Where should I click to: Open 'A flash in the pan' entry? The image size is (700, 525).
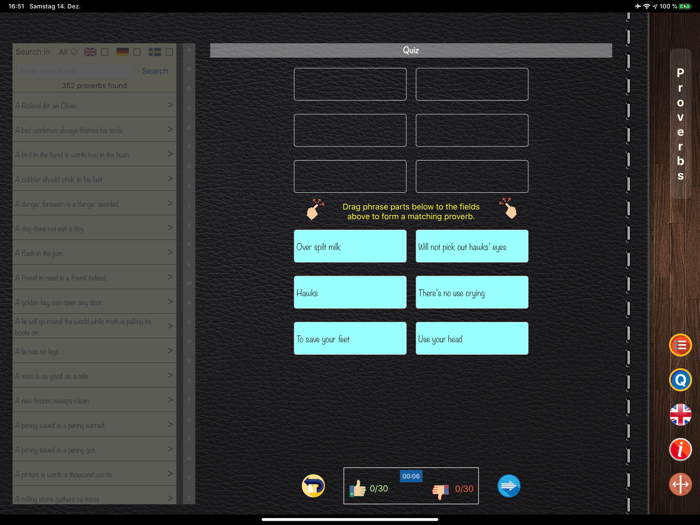(x=94, y=253)
